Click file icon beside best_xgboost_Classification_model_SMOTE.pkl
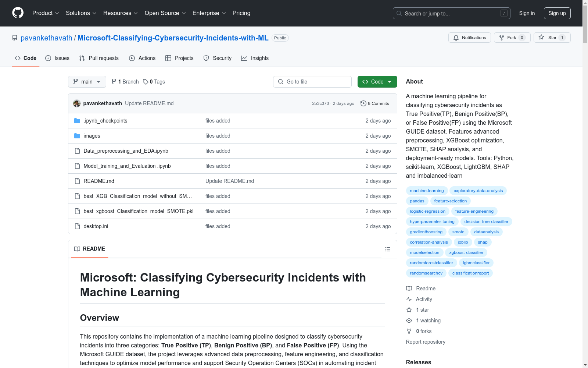The width and height of the screenshot is (588, 368). 77,211
